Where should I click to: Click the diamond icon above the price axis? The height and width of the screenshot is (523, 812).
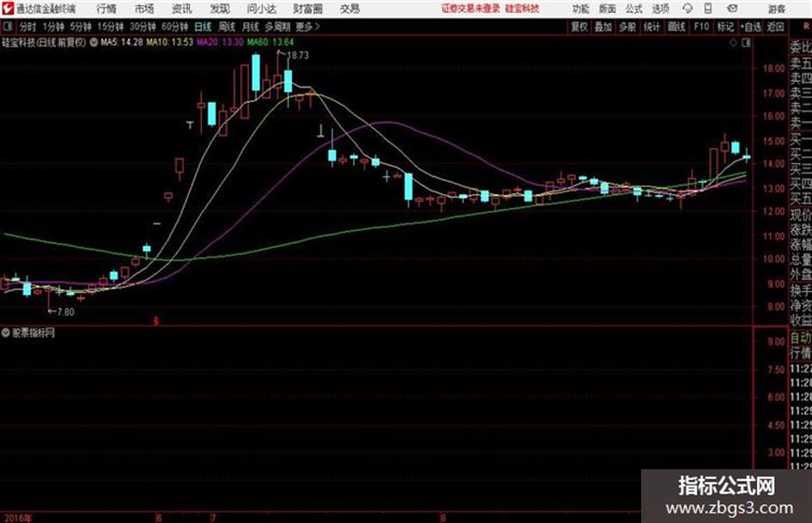tap(733, 43)
